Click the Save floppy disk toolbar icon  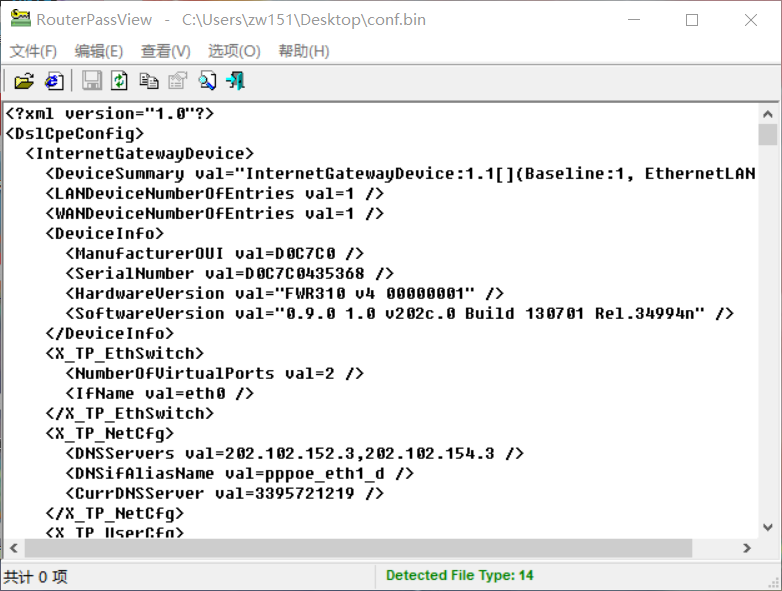(x=92, y=81)
